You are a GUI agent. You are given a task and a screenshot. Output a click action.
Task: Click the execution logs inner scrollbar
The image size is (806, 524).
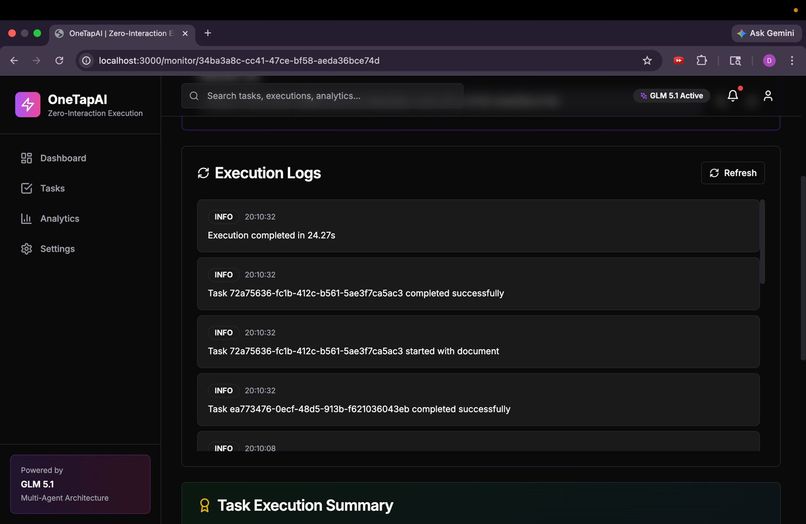click(762, 242)
